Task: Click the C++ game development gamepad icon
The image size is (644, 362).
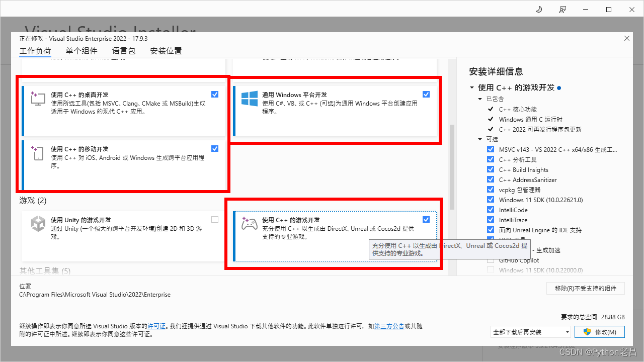Action: [249, 223]
